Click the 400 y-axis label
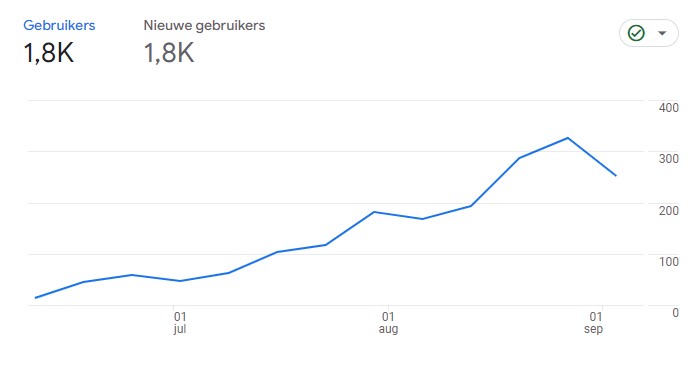The height and width of the screenshot is (390, 696). [x=668, y=108]
